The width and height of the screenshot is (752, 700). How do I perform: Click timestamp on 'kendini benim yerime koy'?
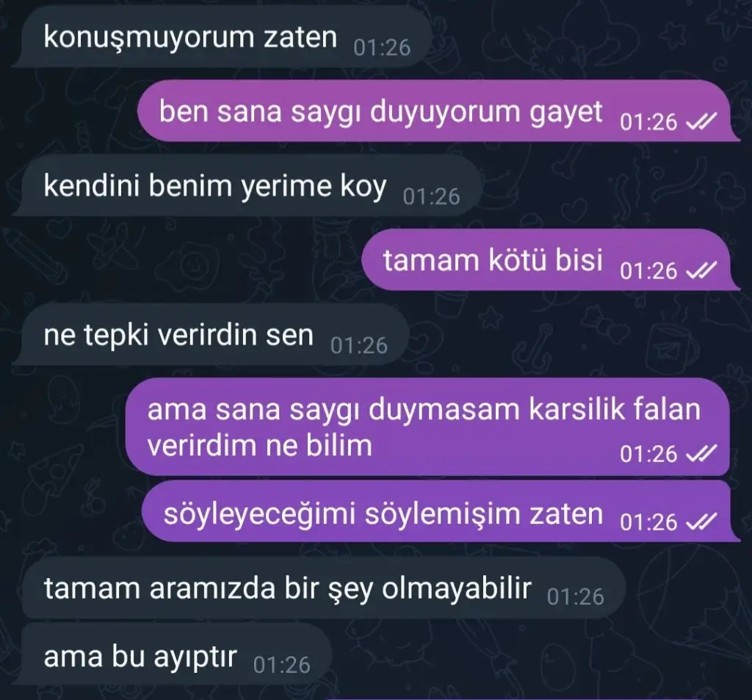[x=431, y=197]
